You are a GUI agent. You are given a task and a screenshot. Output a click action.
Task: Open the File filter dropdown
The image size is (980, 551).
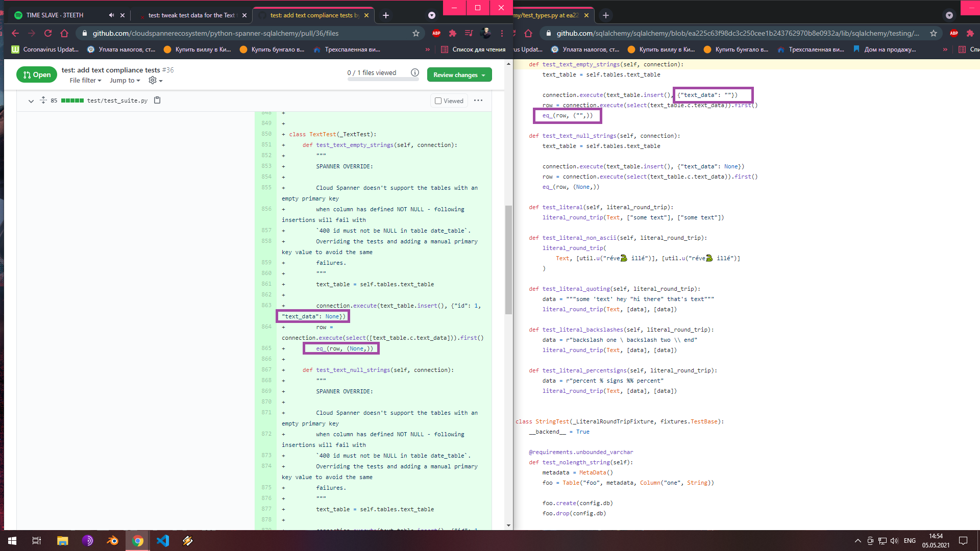[x=85, y=81]
